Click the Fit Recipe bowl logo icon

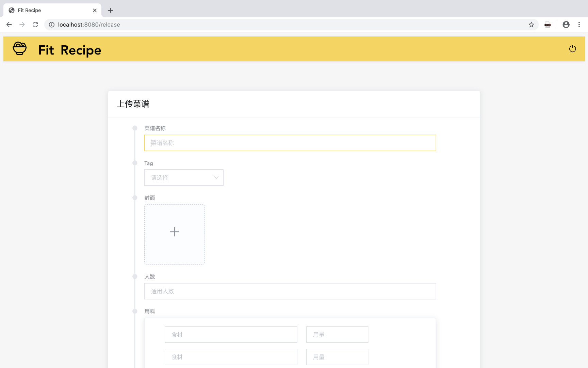(x=20, y=48)
